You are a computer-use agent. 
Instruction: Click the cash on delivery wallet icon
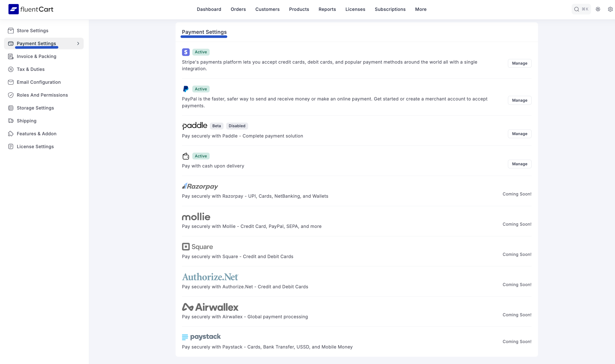[186, 156]
